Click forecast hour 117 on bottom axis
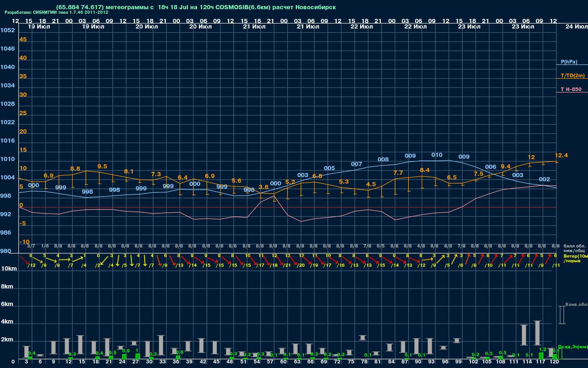 tap(541, 362)
